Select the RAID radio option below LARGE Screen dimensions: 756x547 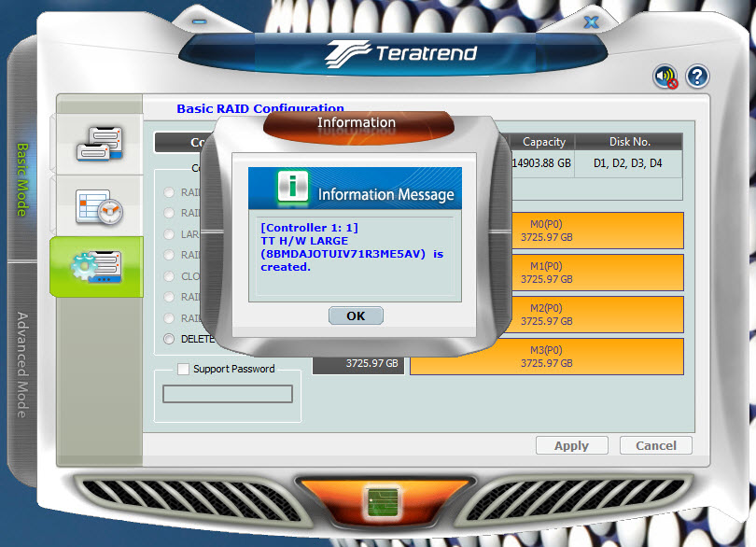(169, 255)
